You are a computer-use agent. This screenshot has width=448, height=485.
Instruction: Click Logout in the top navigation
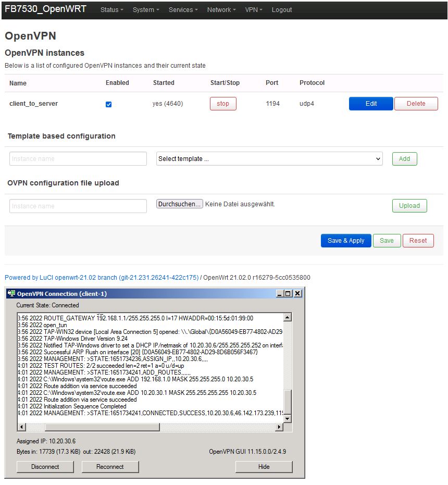[281, 10]
